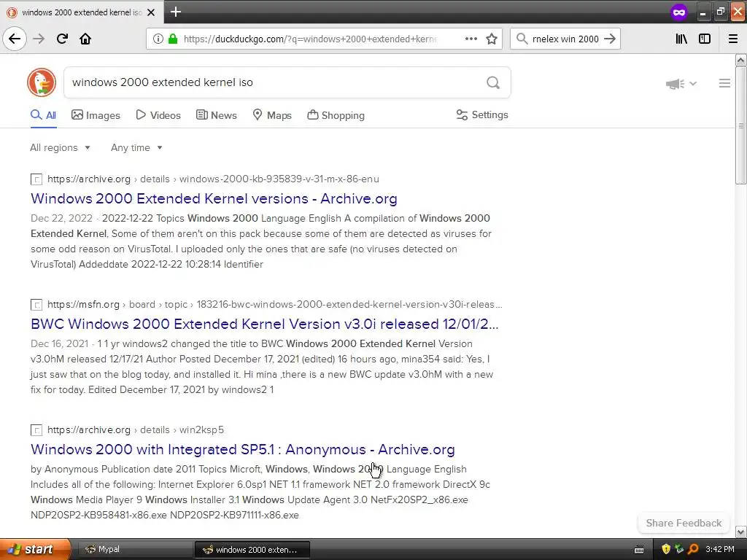Open the megaphone notifications dropdown
747x560 pixels.
click(x=681, y=84)
